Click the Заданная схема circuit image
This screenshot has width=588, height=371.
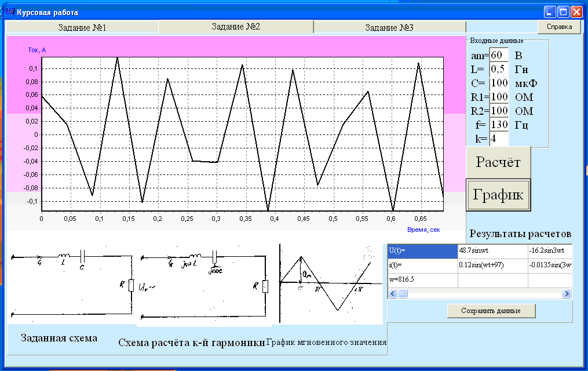72,283
